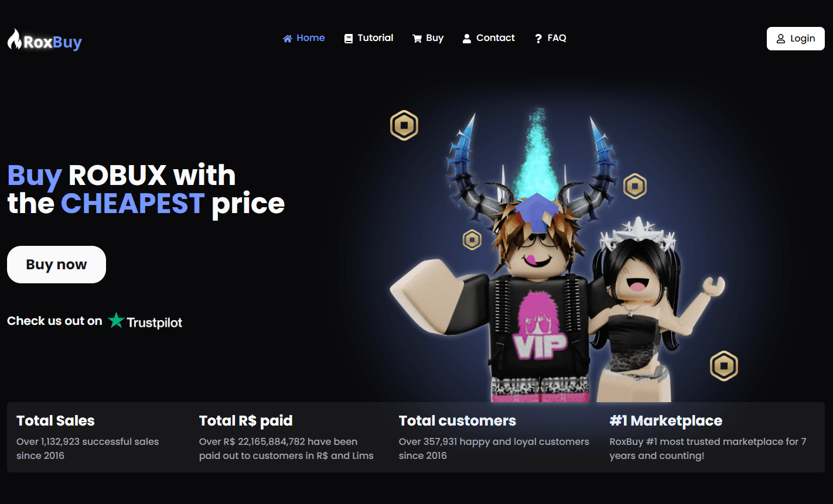This screenshot has height=504, width=833.
Task: Click the green Trustpilot star icon
Action: tap(116, 320)
